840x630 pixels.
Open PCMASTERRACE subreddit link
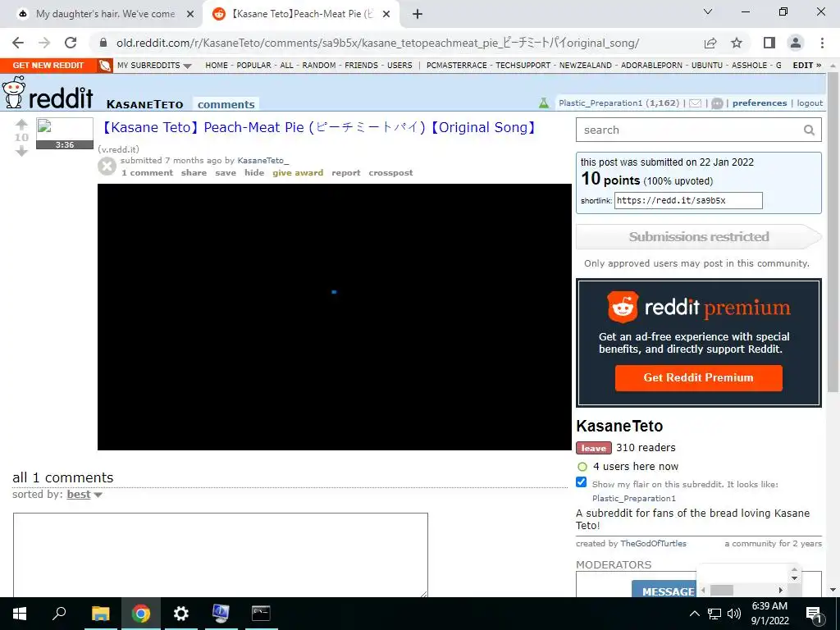pyautogui.click(x=456, y=66)
